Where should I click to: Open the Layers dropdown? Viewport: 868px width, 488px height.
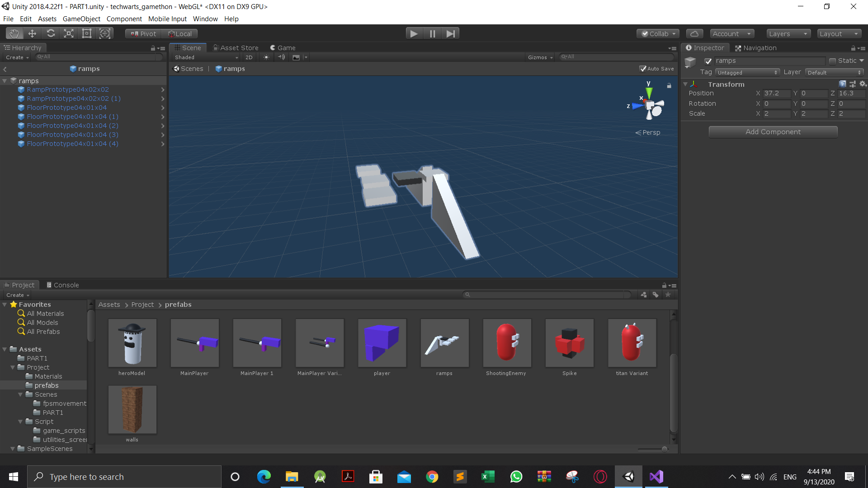[788, 34]
